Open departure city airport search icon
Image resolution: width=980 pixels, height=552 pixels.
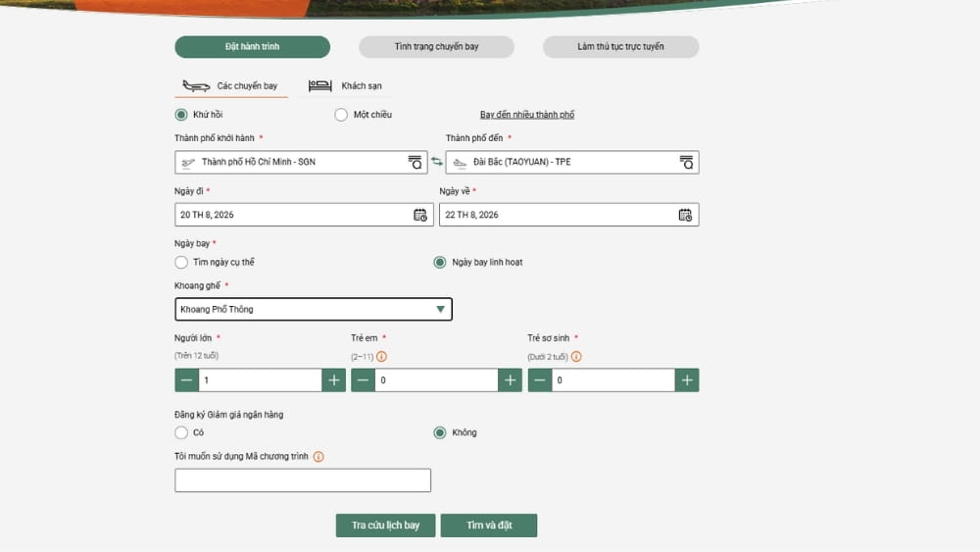point(415,163)
